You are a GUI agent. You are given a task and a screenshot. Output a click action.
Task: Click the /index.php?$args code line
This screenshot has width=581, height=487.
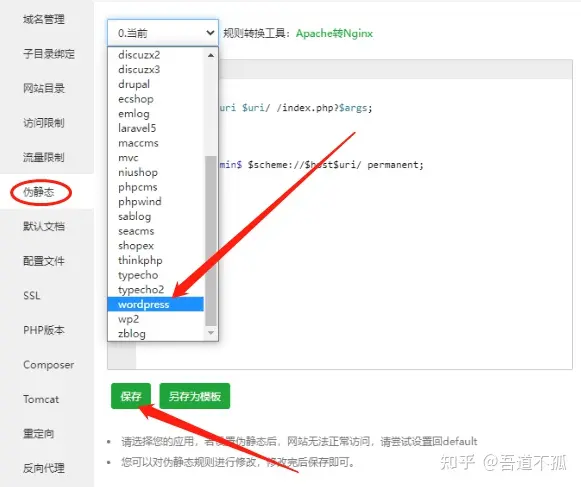pos(296,108)
